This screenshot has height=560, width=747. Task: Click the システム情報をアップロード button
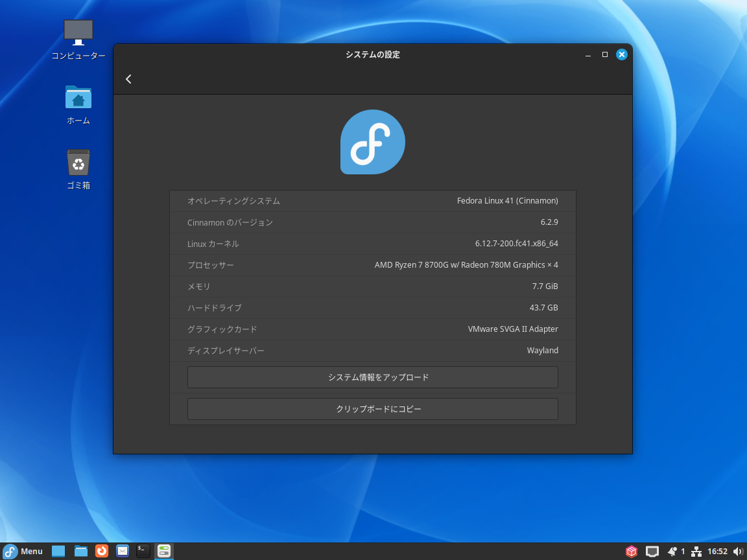(372, 377)
